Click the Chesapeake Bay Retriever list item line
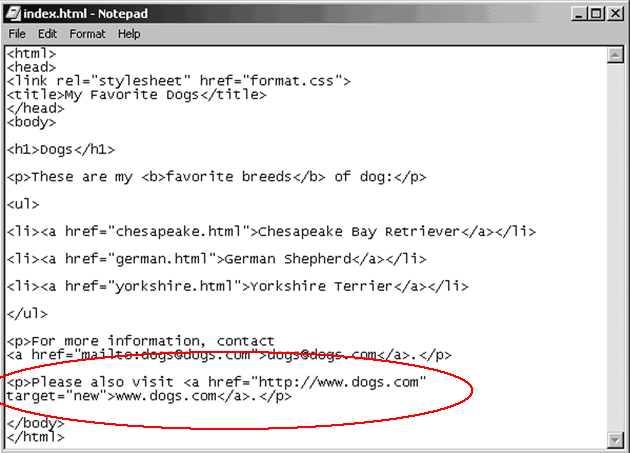This screenshot has height=453, width=630. 272,232
